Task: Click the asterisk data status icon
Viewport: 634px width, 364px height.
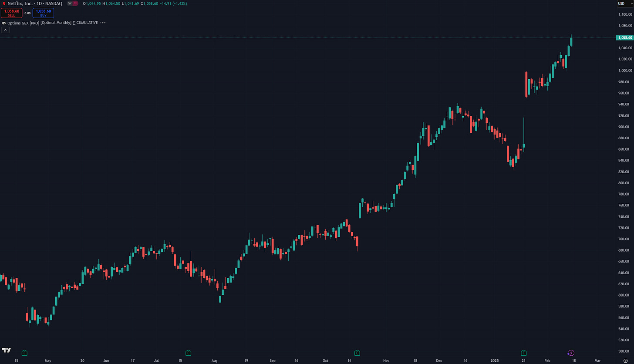Action: [x=69, y=3]
